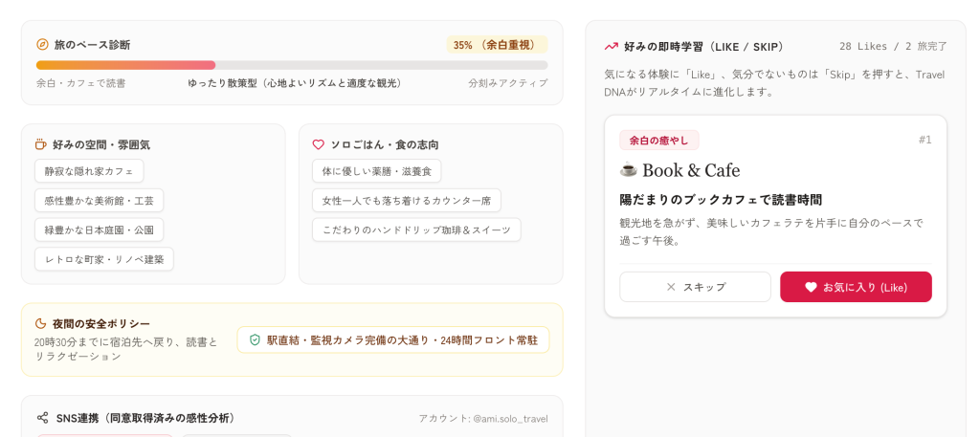The image size is (980, 437).
Task: Click the SNS連携（同意取得済みの感性分析）heading
Action: pyautogui.click(x=145, y=418)
